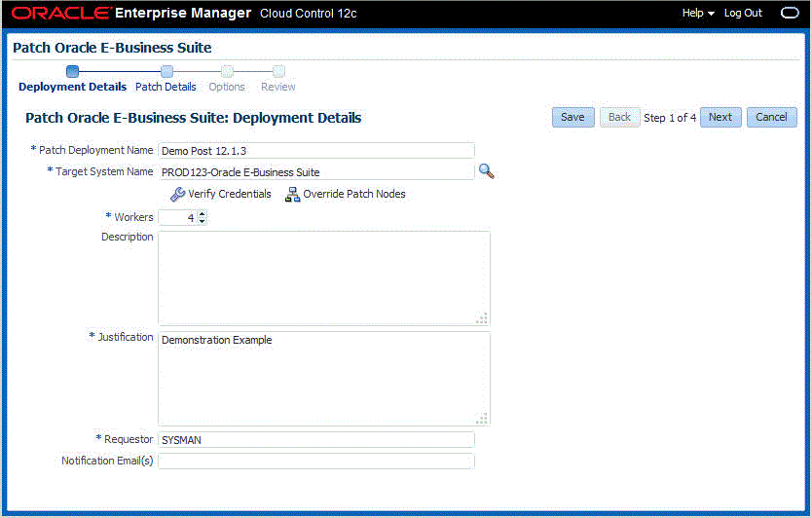Click the Log Out link
The width and height of the screenshot is (812, 518).
point(743,13)
